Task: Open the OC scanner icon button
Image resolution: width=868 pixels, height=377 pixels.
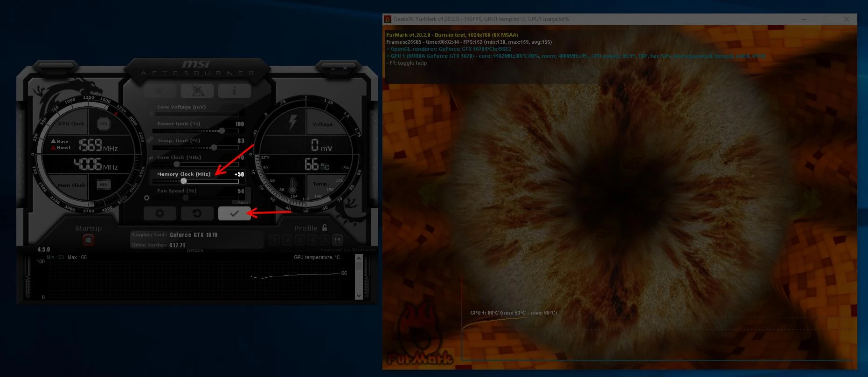Action: click(x=197, y=91)
